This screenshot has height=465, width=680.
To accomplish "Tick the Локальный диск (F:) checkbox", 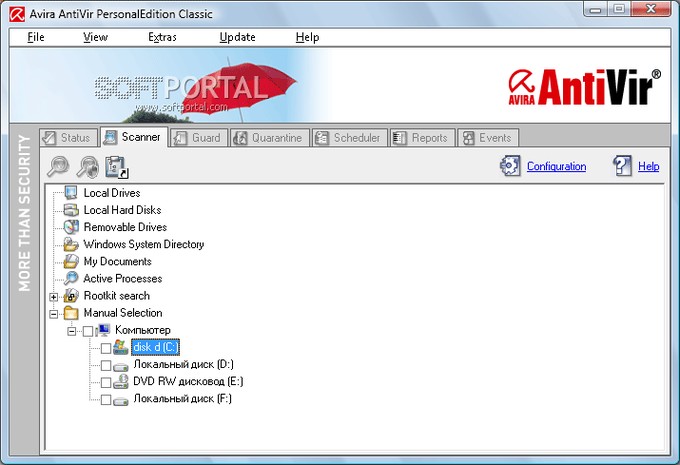I will (x=106, y=400).
